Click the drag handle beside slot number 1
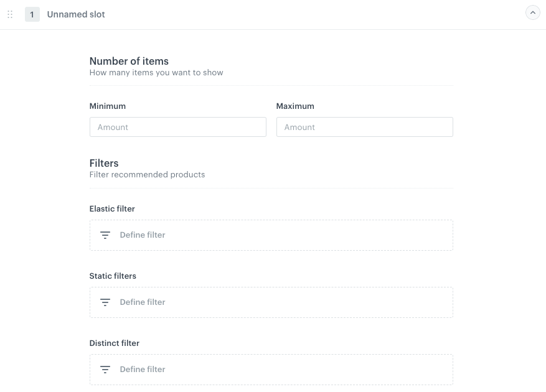The width and height of the screenshot is (546, 392). 10,14
